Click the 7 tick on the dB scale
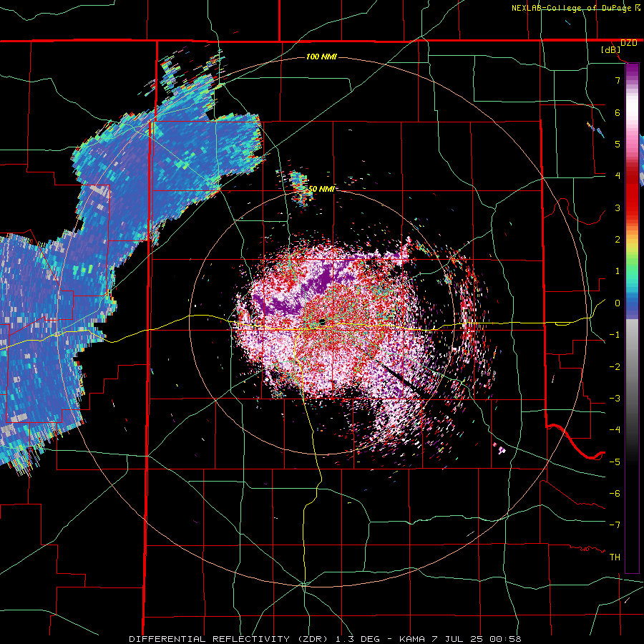 pyautogui.click(x=618, y=80)
